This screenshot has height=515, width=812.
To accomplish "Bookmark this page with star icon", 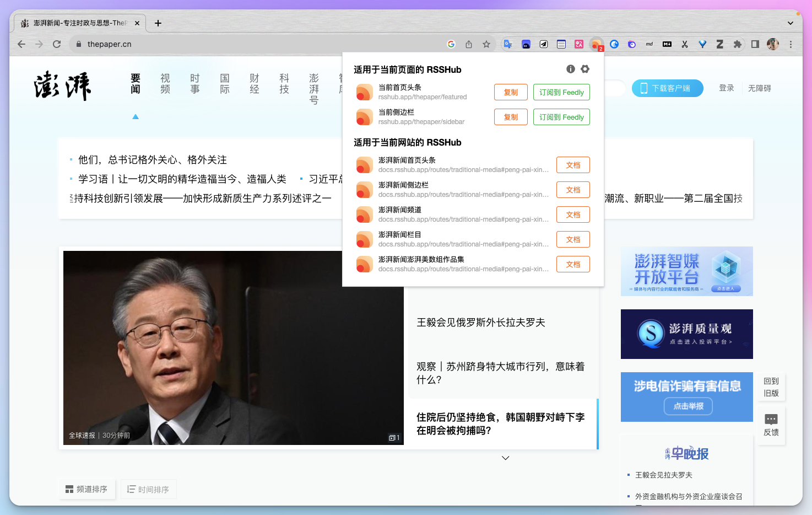I will tap(486, 44).
